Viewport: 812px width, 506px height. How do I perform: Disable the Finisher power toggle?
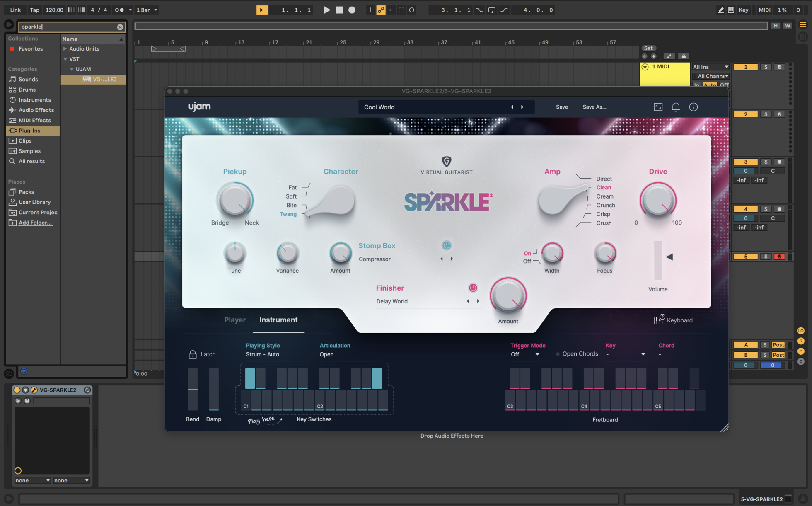(473, 288)
